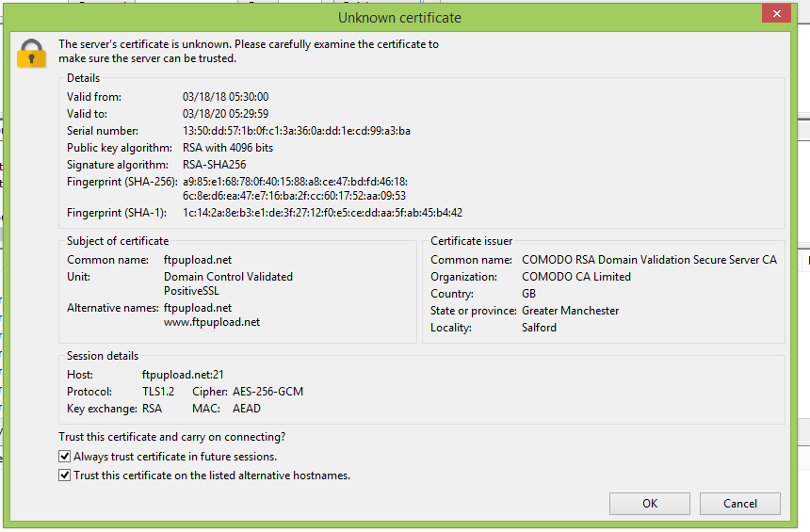Click the COMODO RSA issuer common name
Viewport: 810px width, 532px height.
649,260
